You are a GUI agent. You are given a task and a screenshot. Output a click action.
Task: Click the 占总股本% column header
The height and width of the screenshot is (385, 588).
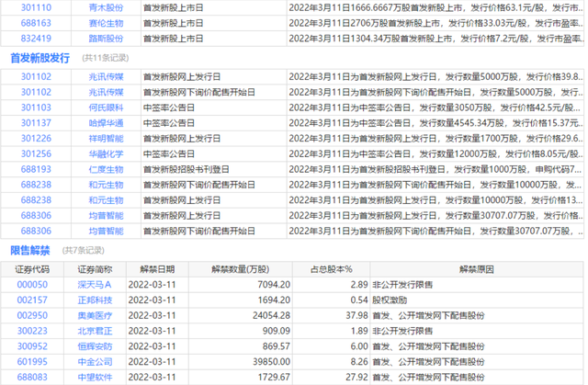pos(331,269)
